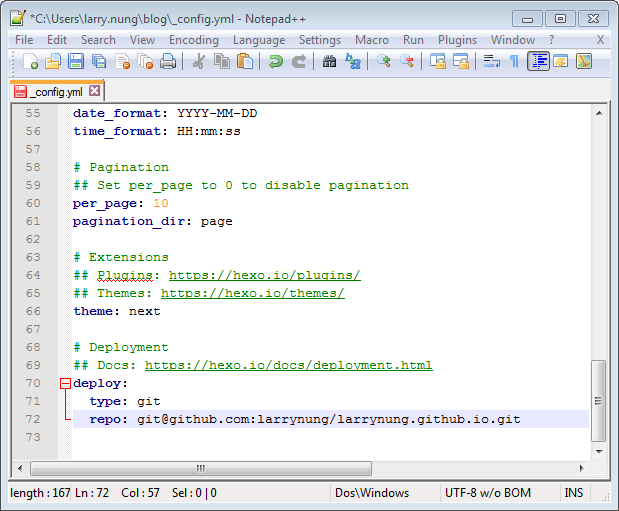
Task: Click the repo git URL text
Action: click(x=328, y=419)
